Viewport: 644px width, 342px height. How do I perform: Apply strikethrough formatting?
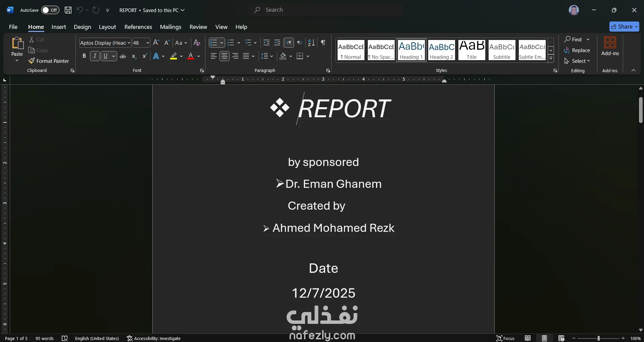[x=122, y=56]
